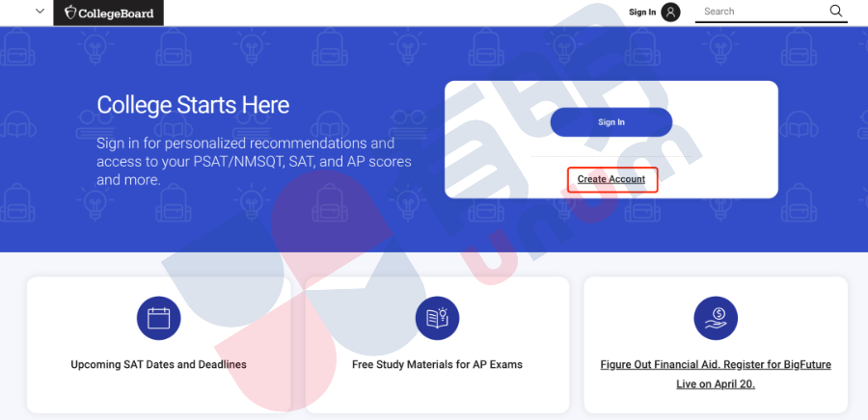Focus the Search input field
Screen dimensions: 868x420
click(x=762, y=12)
